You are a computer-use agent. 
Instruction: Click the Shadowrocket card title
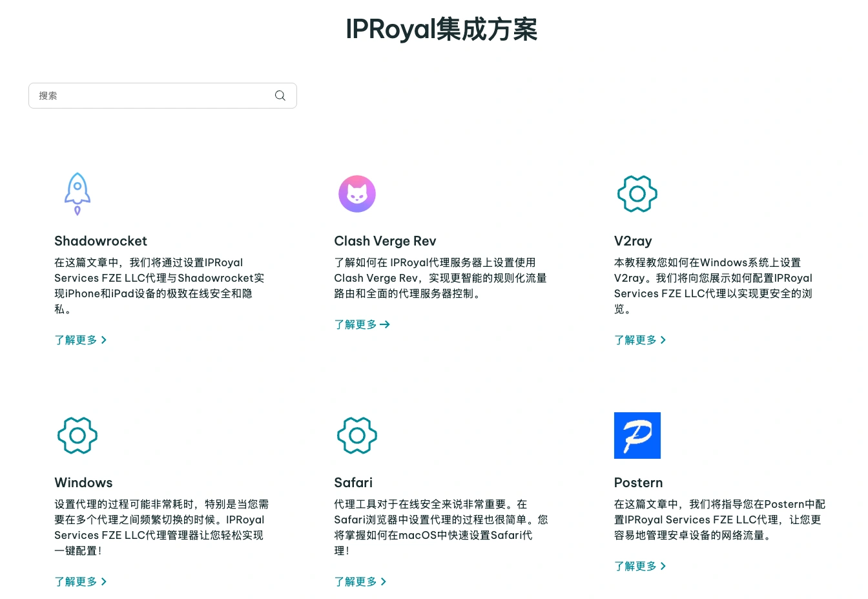pos(101,241)
